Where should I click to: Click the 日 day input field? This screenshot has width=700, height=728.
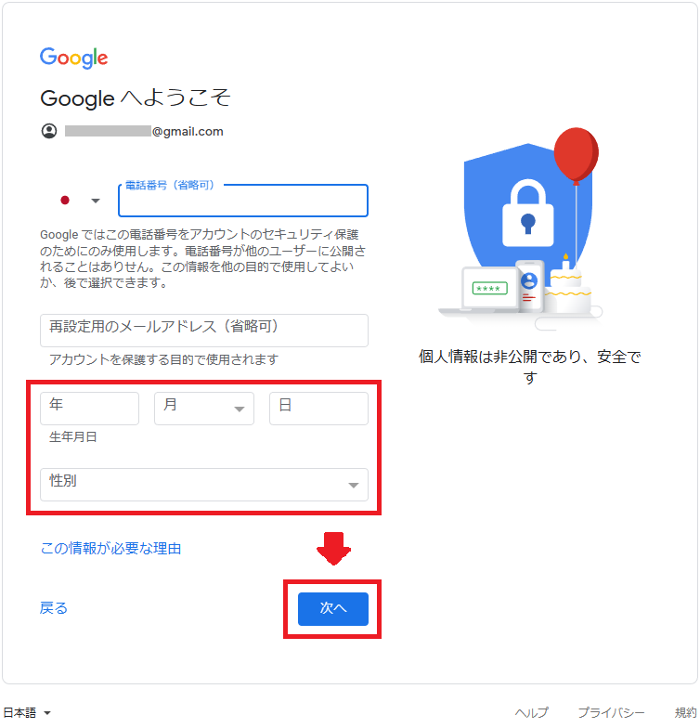pyautogui.click(x=319, y=409)
